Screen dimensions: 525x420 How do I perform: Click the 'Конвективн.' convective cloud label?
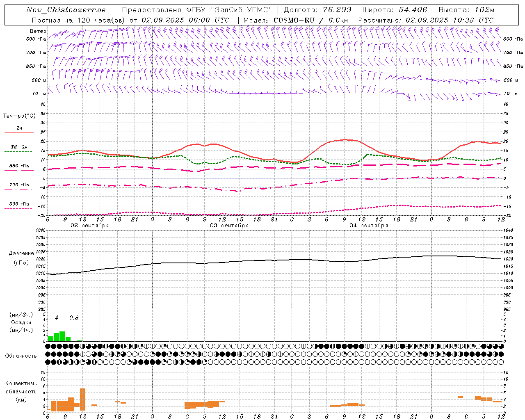(21, 383)
